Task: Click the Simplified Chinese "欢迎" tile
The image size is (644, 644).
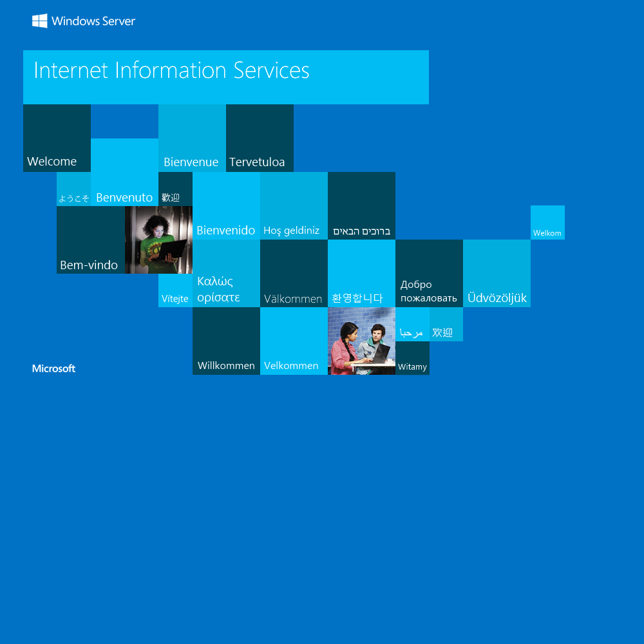Action: coord(446,324)
